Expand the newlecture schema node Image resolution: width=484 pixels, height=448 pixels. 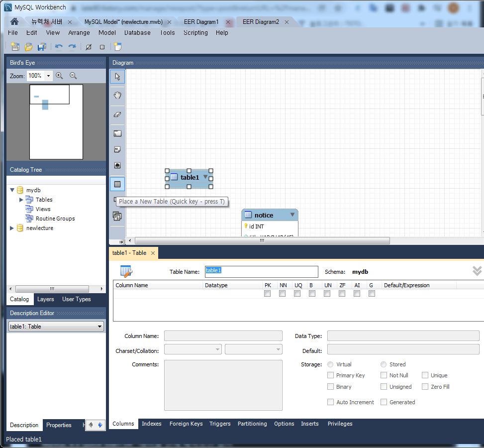(12, 228)
